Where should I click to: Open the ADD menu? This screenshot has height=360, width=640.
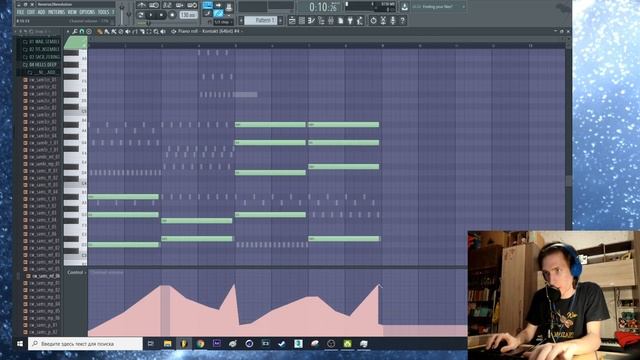point(41,12)
